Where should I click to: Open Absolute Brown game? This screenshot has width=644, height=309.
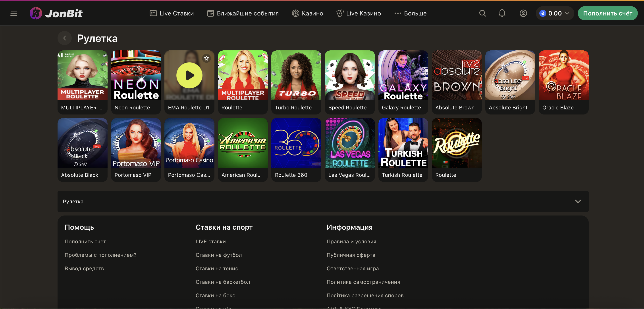point(457,82)
